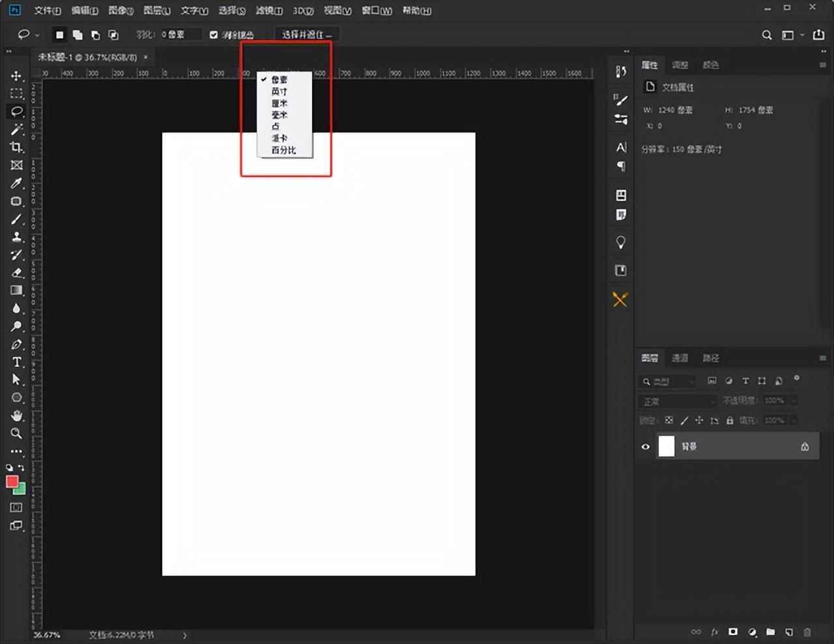Open the 类型 layer filter dropdown
The width and height of the screenshot is (834, 644).
tap(667, 381)
